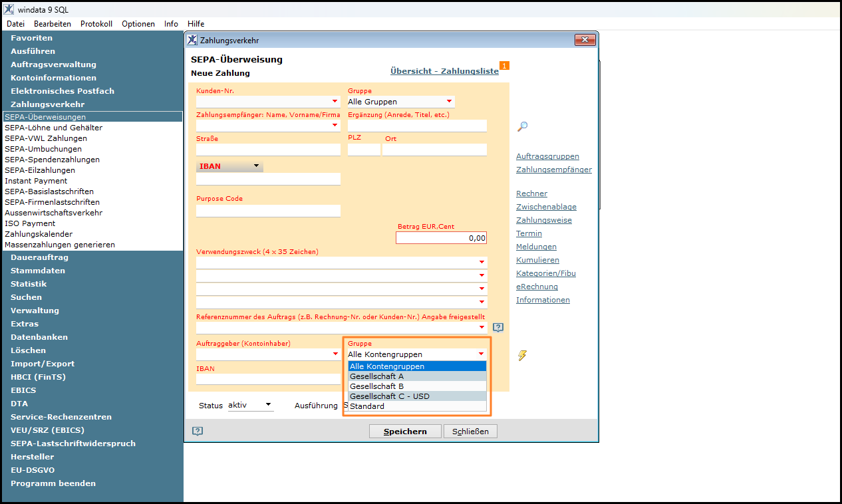842x504 pixels.
Task: Expand the Dauerauftrag sidebar section
Action: tap(39, 257)
